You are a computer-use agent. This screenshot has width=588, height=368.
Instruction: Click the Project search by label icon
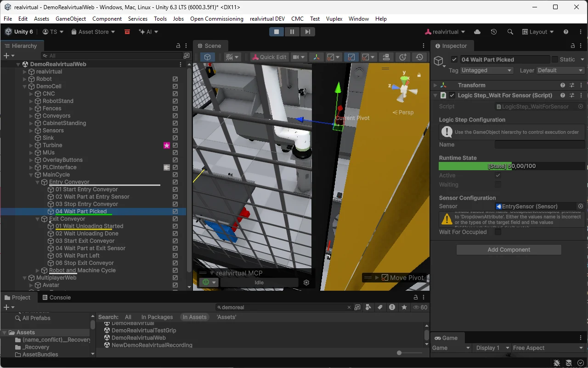[380, 307]
